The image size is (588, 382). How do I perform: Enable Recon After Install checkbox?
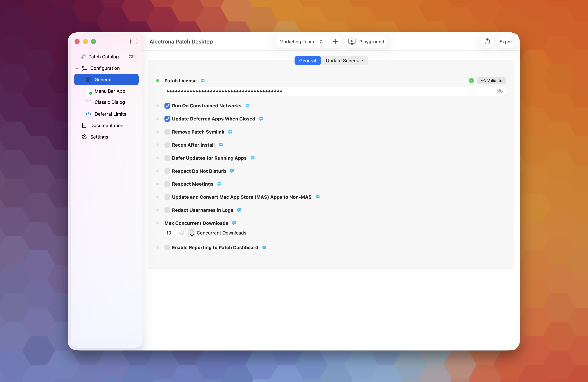tap(167, 145)
